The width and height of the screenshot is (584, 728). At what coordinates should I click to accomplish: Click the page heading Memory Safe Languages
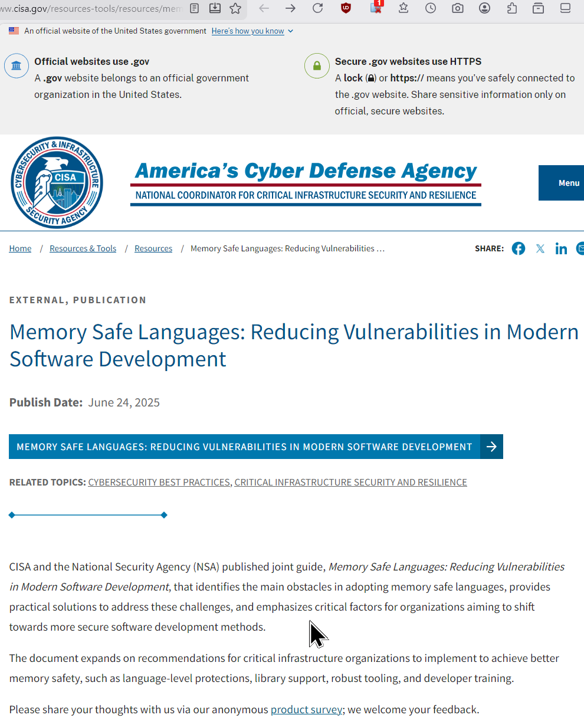(x=294, y=345)
